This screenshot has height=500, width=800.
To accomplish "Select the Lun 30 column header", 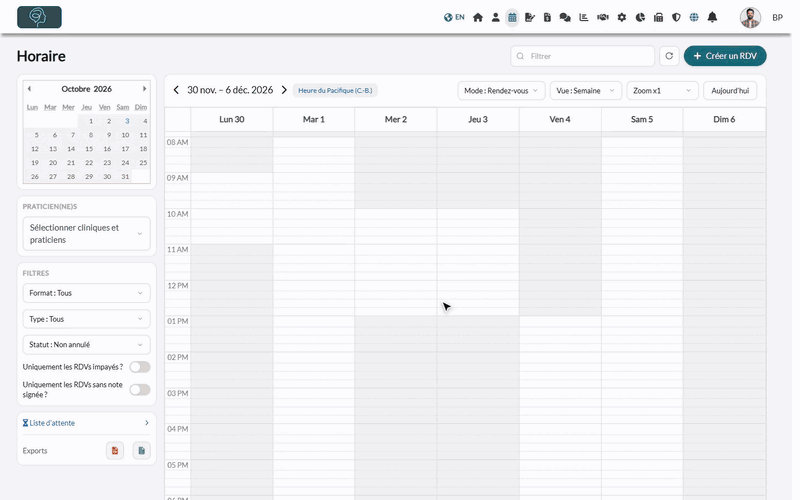I will tap(232, 119).
